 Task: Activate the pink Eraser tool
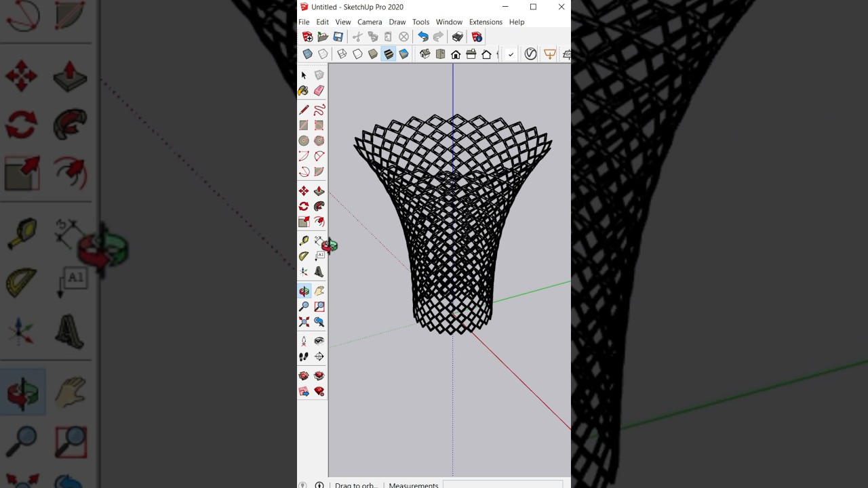(319, 91)
